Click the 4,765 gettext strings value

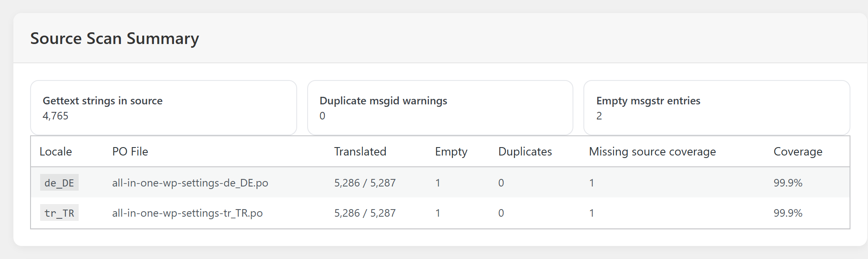click(x=55, y=116)
